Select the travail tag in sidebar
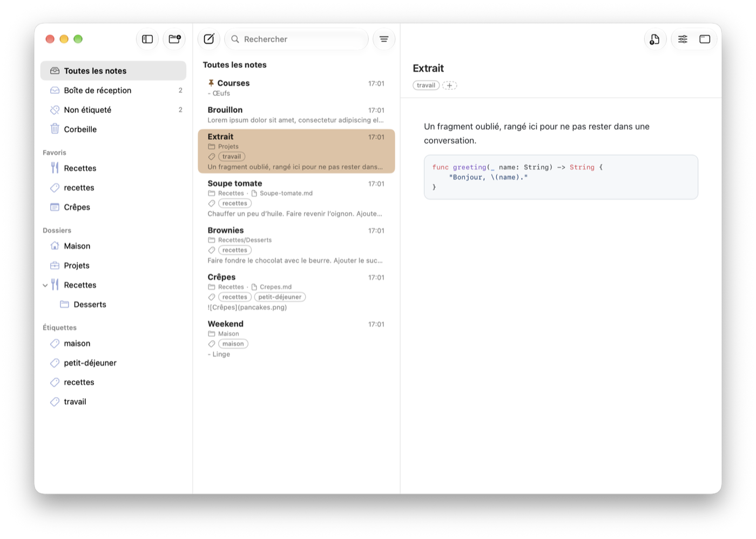This screenshot has height=539, width=756. pos(113,401)
